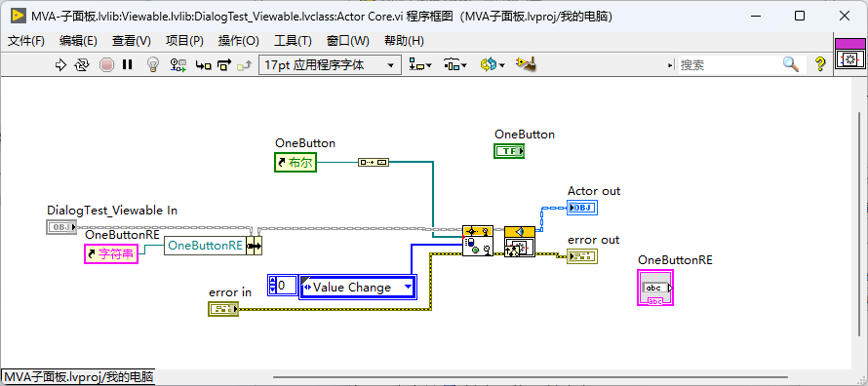Viewport: 868px width, 386px height.
Task: Click Run Continuously button
Action: [82, 65]
